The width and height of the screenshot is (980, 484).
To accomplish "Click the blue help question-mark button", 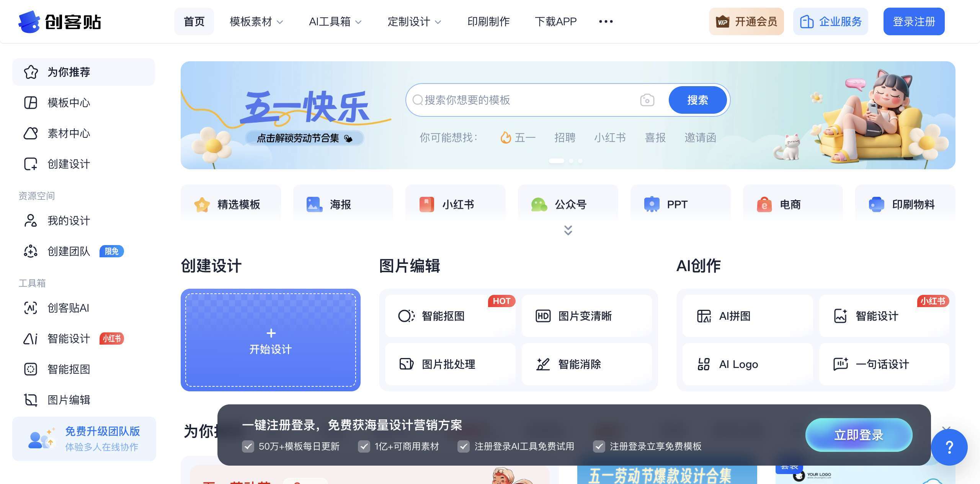I will 949,447.
